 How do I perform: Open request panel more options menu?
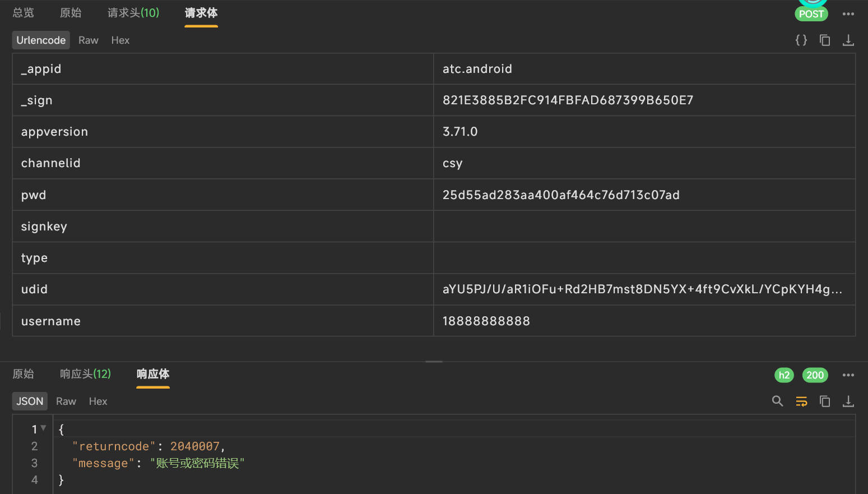coord(848,14)
